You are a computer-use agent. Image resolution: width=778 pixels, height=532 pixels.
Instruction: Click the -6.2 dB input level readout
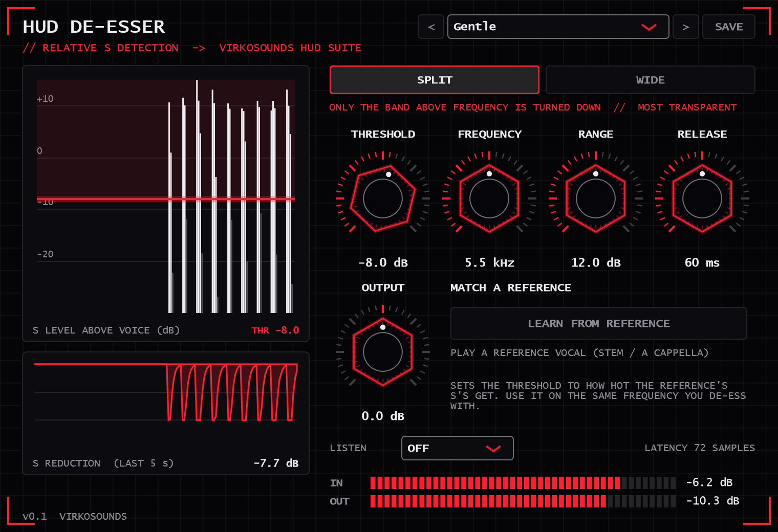coord(709,482)
